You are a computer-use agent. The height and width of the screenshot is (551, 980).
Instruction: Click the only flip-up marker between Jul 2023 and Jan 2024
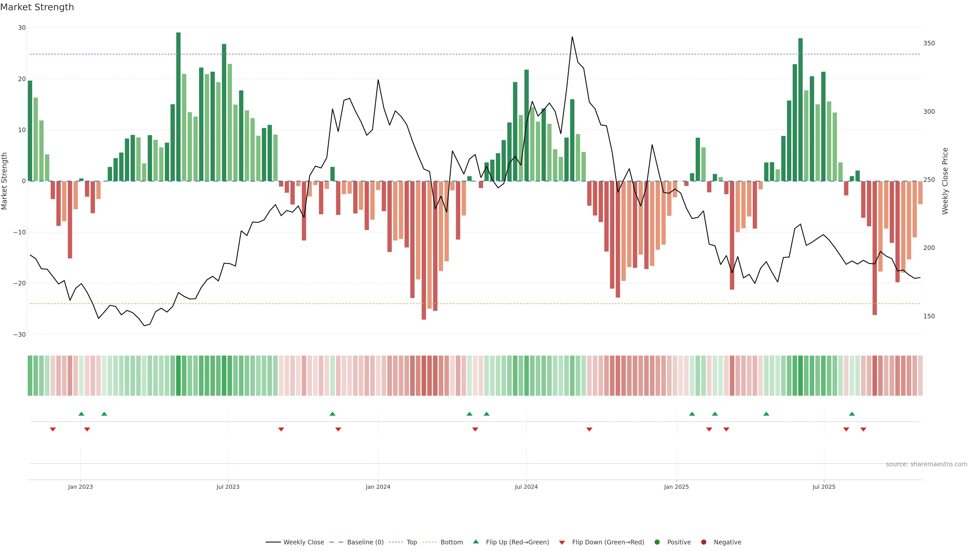[x=333, y=414]
